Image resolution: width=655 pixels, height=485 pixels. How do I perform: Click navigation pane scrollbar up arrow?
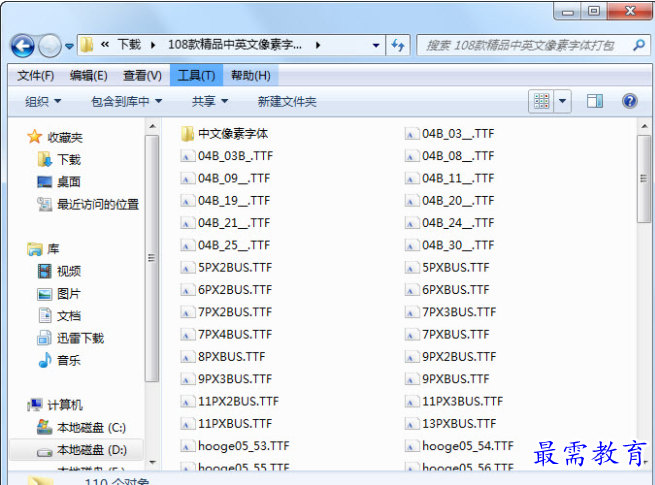click(152, 126)
